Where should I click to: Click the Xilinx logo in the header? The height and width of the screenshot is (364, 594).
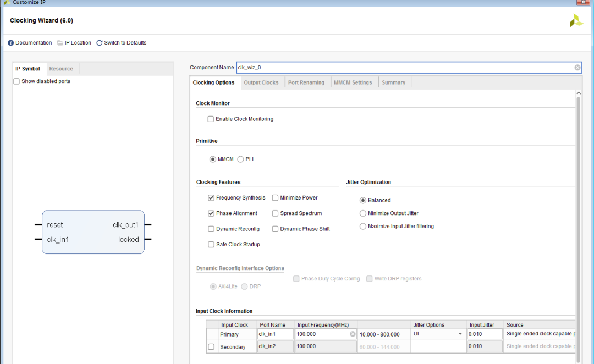coord(576,20)
